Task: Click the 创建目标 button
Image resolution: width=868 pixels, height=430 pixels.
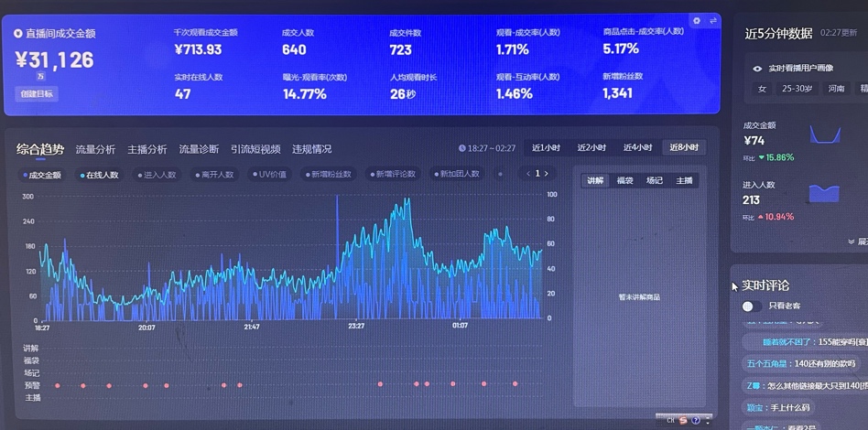Action: coord(37,93)
